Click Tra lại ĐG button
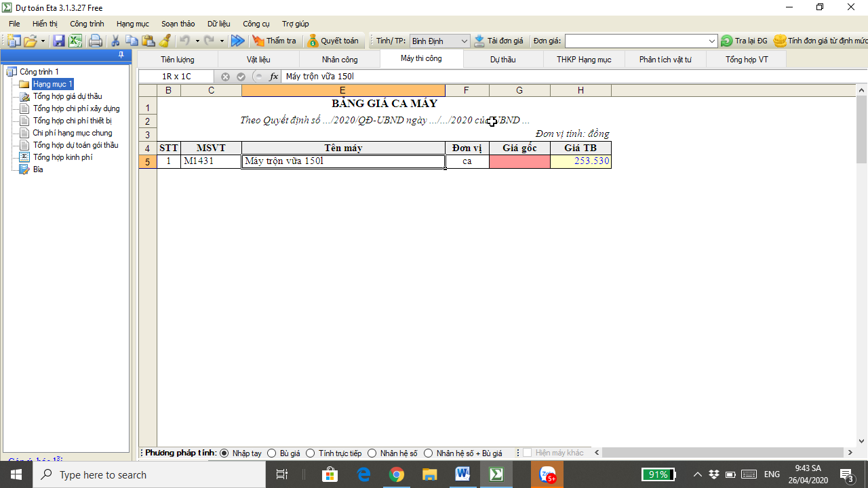This screenshot has width=868, height=488. (745, 41)
